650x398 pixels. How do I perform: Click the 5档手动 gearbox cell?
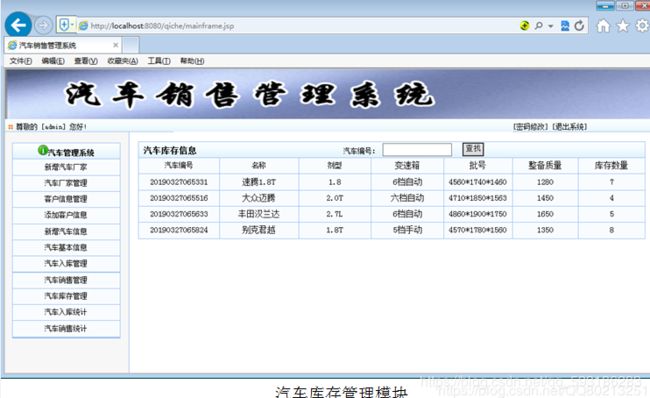407,230
